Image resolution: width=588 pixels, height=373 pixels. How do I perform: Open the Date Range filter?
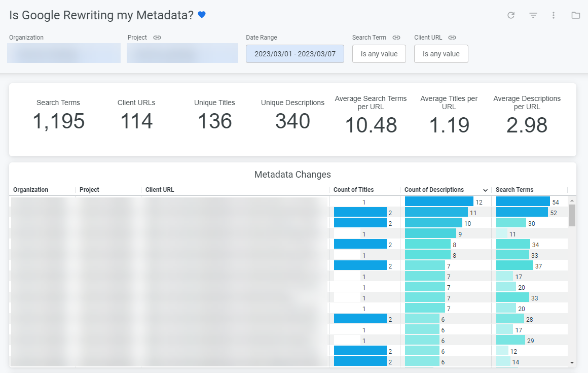[295, 54]
